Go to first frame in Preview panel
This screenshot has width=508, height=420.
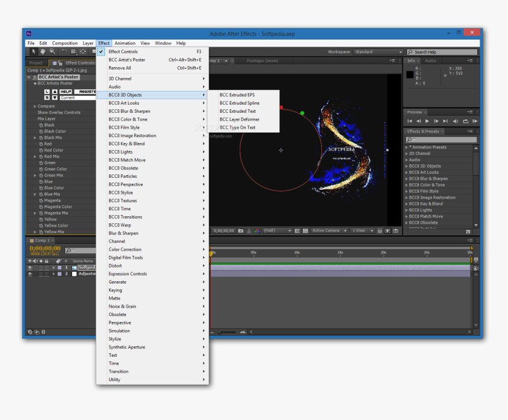pyautogui.click(x=409, y=121)
